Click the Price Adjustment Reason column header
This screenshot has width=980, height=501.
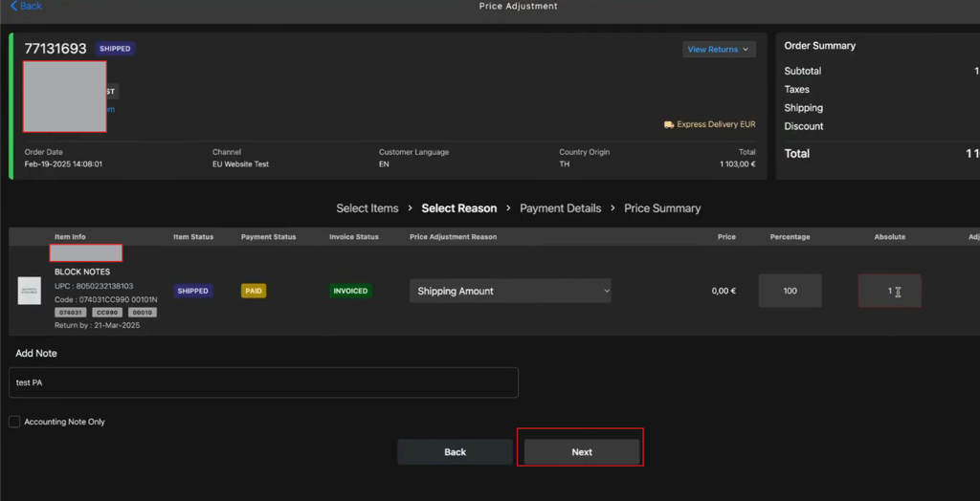453,237
